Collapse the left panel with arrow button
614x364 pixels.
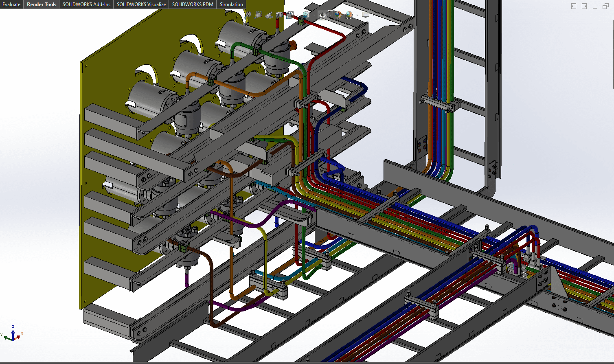(574, 6)
